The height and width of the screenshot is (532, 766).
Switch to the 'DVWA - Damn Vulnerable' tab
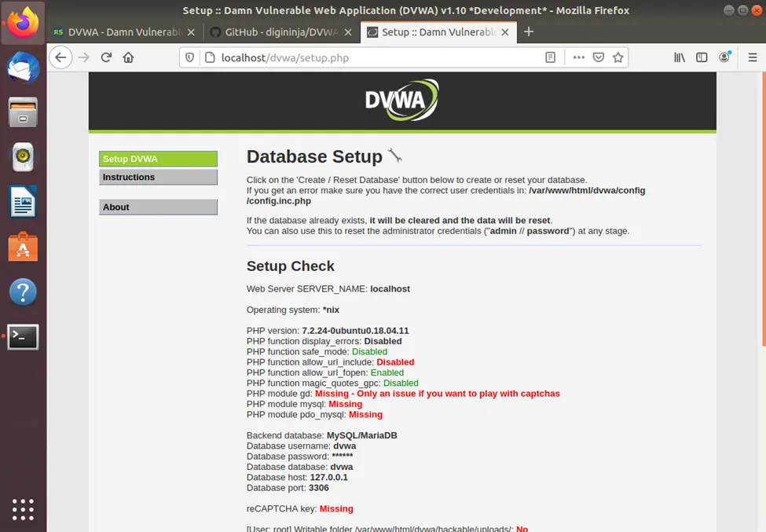124,32
